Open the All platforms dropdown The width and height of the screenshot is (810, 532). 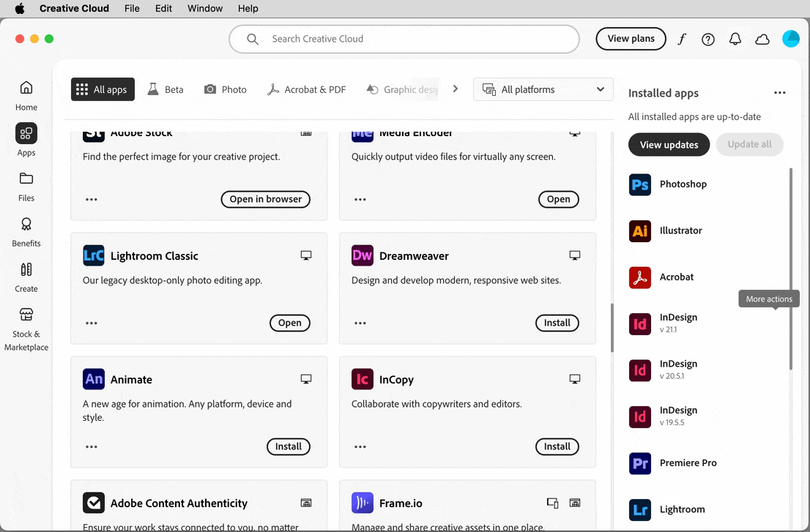543,89
